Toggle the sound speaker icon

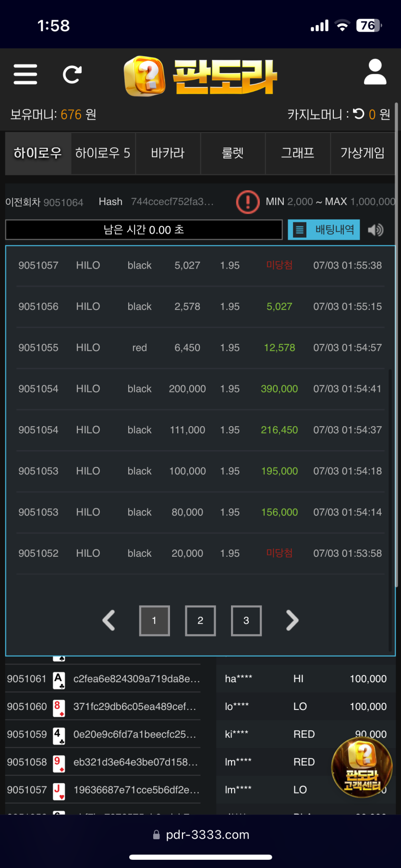tap(376, 230)
